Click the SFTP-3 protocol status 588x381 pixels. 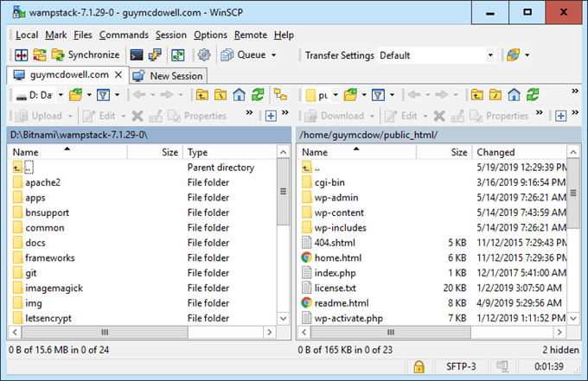point(461,366)
